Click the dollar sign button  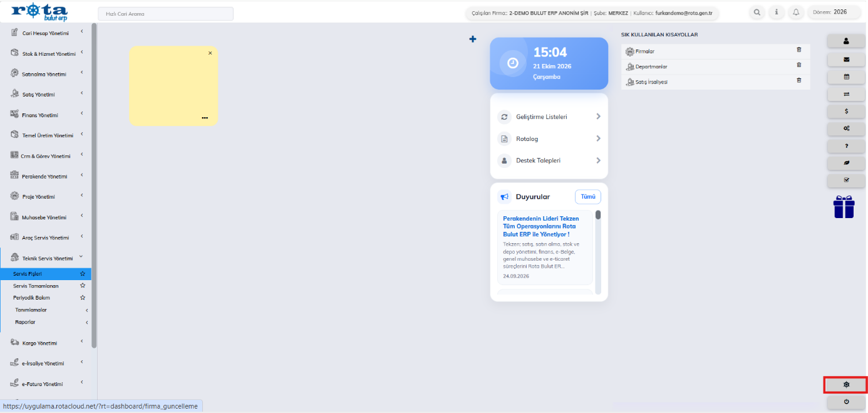846,111
